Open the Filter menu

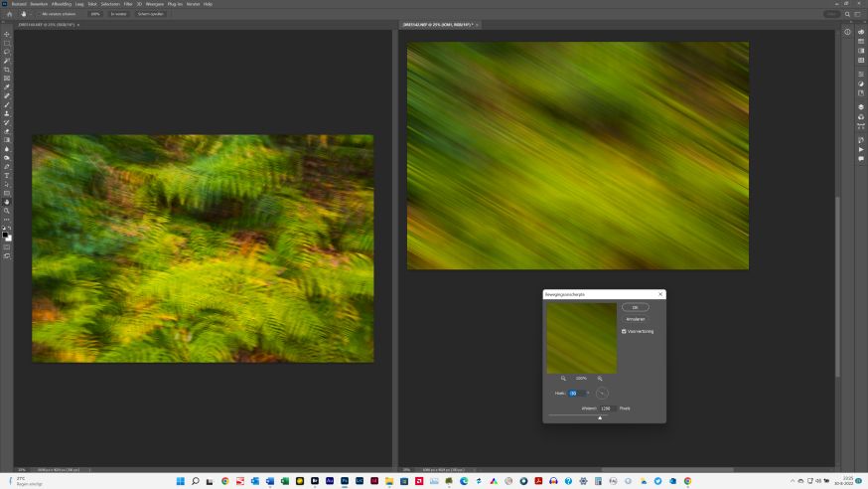128,4
